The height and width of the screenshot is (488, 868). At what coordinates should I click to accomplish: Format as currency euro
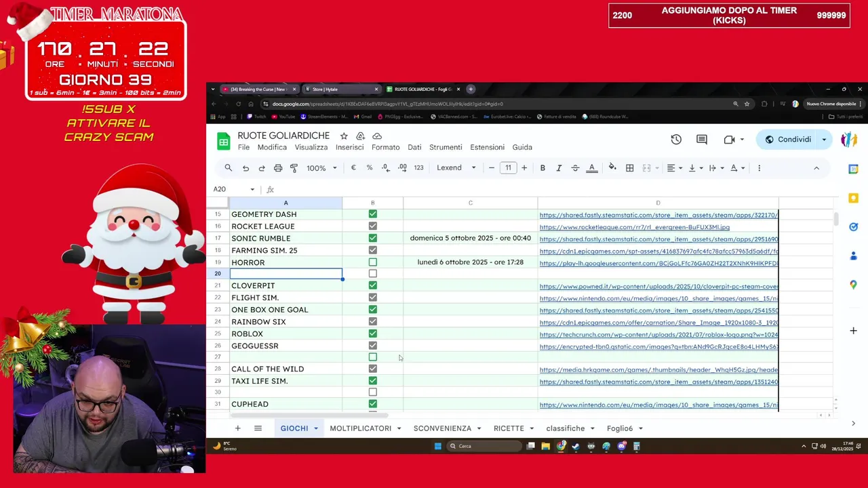tap(353, 168)
